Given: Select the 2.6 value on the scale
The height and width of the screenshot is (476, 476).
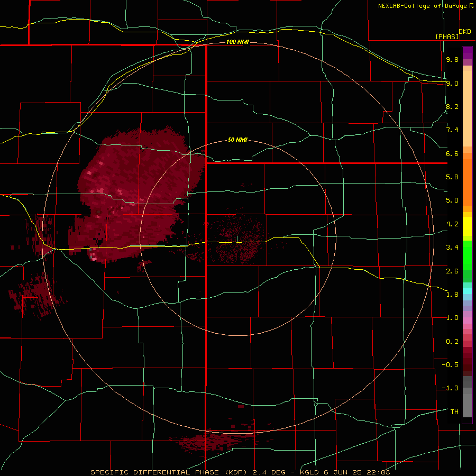Looking at the screenshot, I should [x=452, y=271].
